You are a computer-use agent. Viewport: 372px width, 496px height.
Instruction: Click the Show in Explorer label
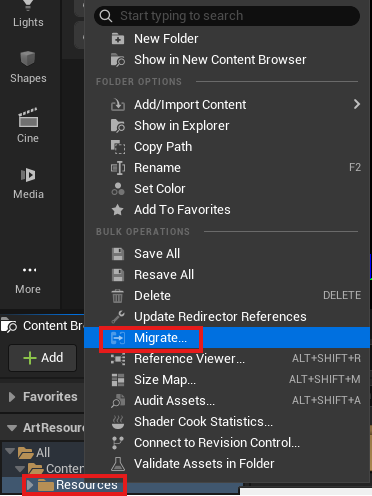tap(182, 126)
